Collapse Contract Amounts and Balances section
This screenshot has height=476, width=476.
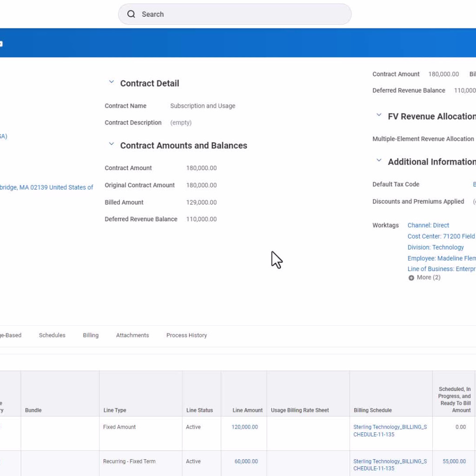[112, 144]
